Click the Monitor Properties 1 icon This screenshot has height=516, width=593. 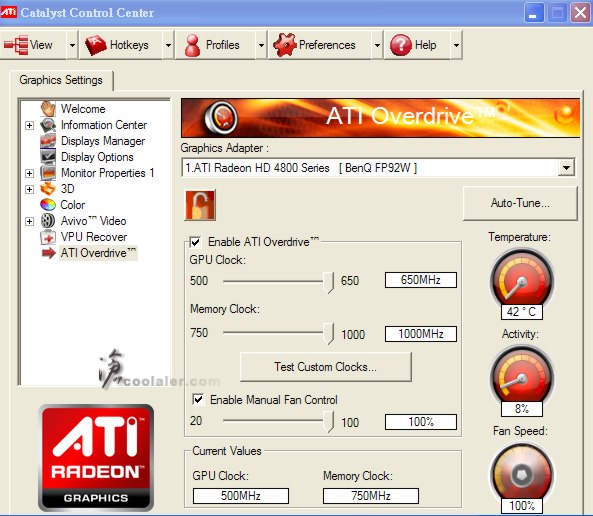coord(48,173)
